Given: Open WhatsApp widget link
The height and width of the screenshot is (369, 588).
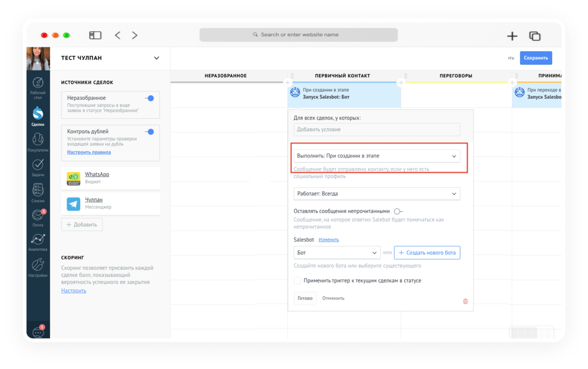Looking at the screenshot, I should tap(97, 174).
